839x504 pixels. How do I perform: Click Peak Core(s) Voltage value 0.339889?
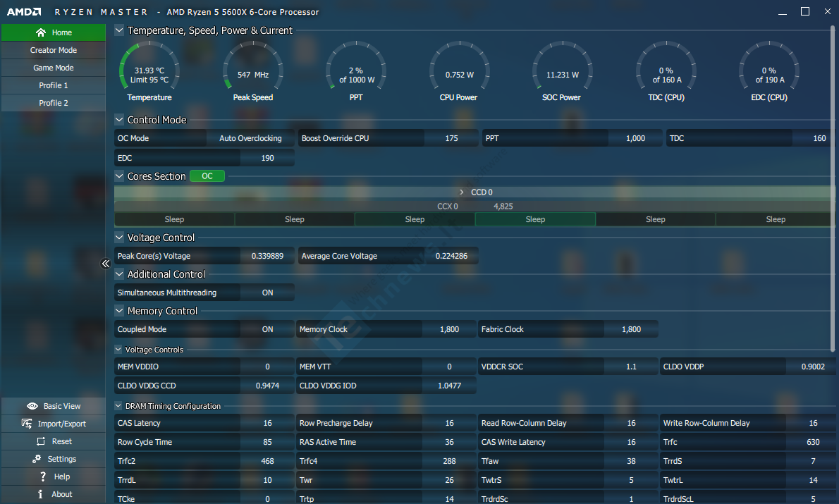[x=267, y=256]
